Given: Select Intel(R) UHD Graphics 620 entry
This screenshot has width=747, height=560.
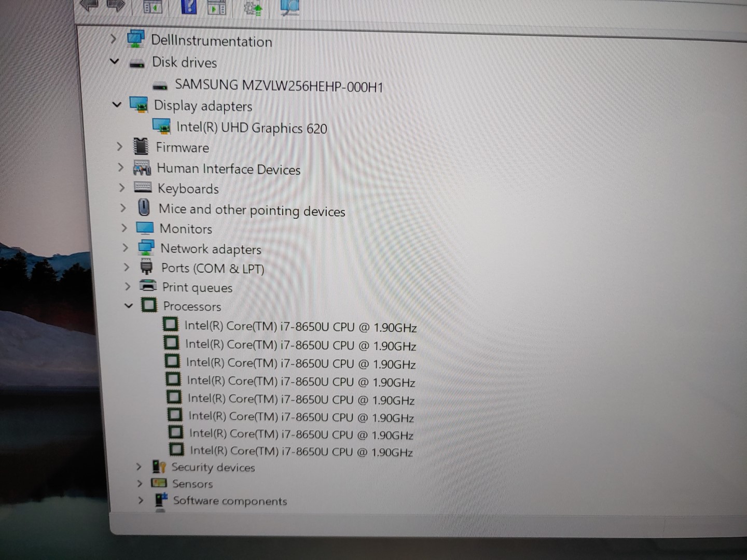Looking at the screenshot, I should click(252, 128).
